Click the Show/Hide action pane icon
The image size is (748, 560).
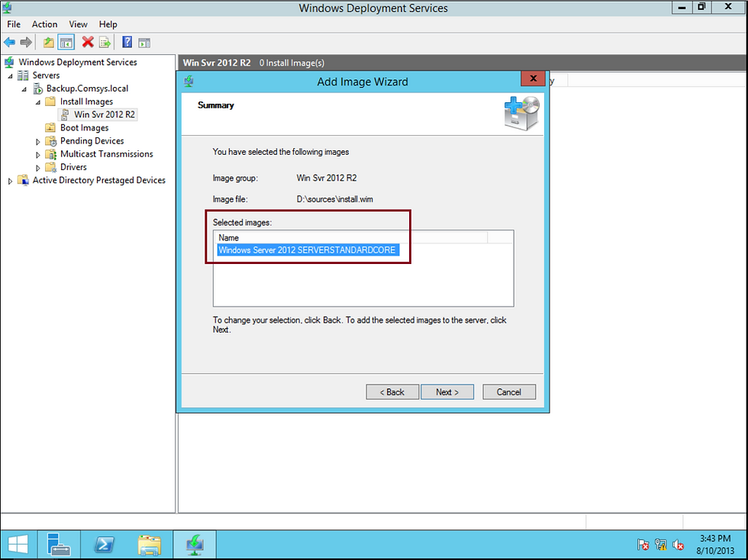click(x=144, y=43)
